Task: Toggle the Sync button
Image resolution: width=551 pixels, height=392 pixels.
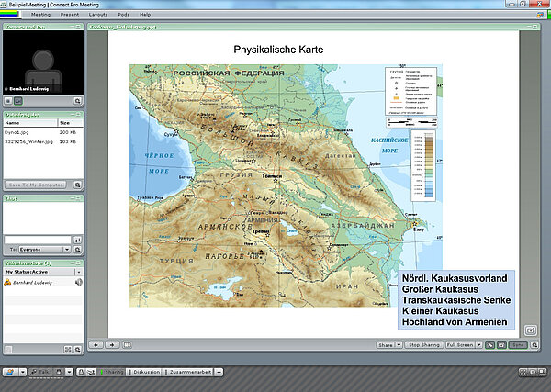Action: click(x=517, y=344)
